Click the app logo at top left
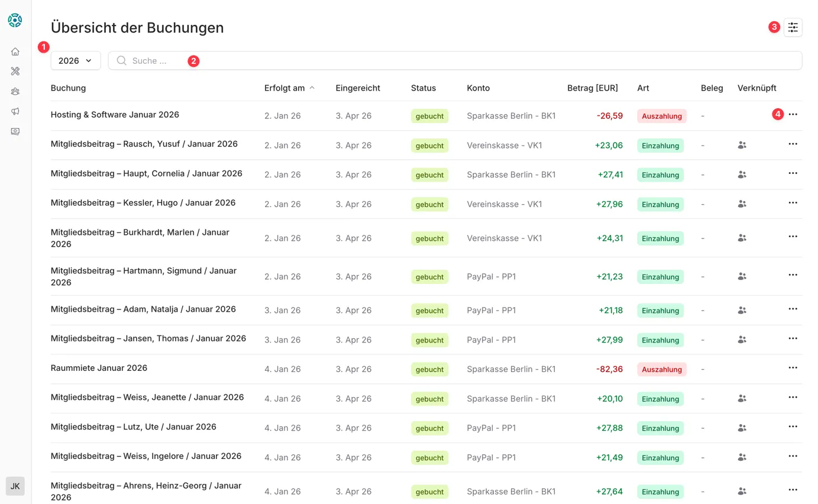This screenshot has height=504, width=818. coord(15,20)
